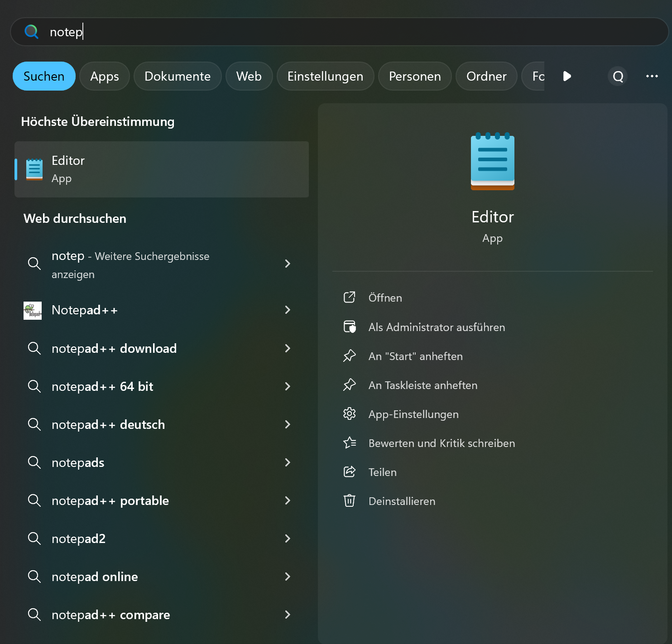Click the magnifier icon beside notepad++ 64 bit
Image resolution: width=672 pixels, height=644 pixels.
click(x=34, y=386)
